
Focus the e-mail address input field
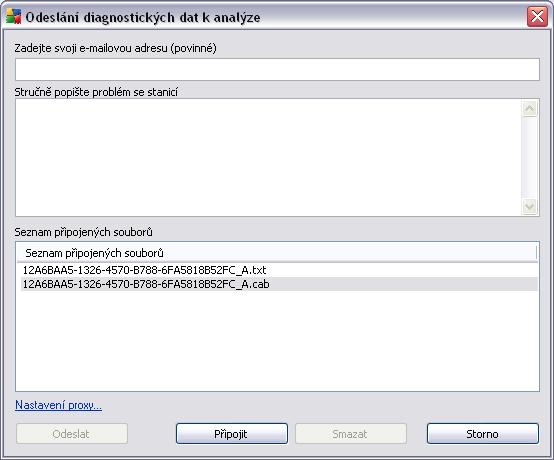pos(277,70)
